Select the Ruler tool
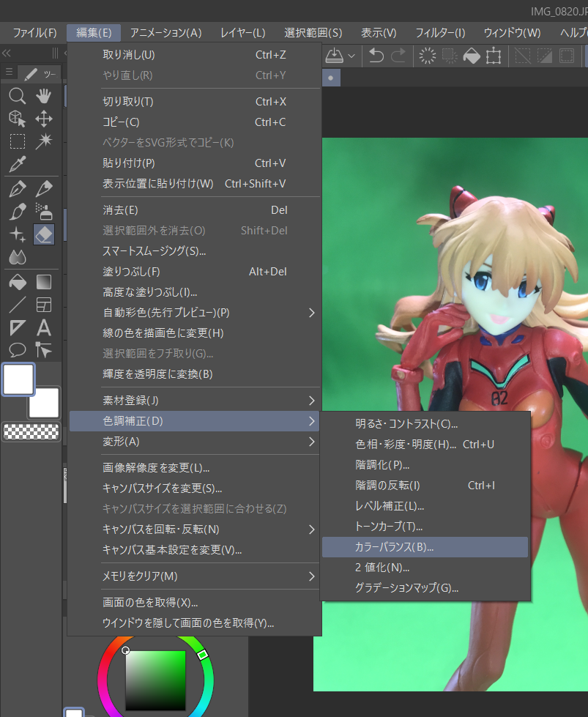 coord(18,328)
